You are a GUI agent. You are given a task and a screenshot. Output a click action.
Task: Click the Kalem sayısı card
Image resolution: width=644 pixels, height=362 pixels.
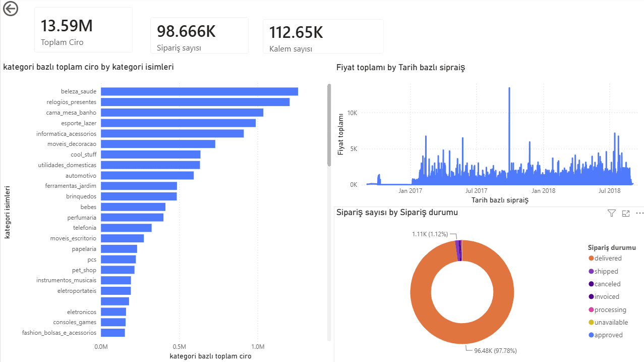[x=323, y=36]
